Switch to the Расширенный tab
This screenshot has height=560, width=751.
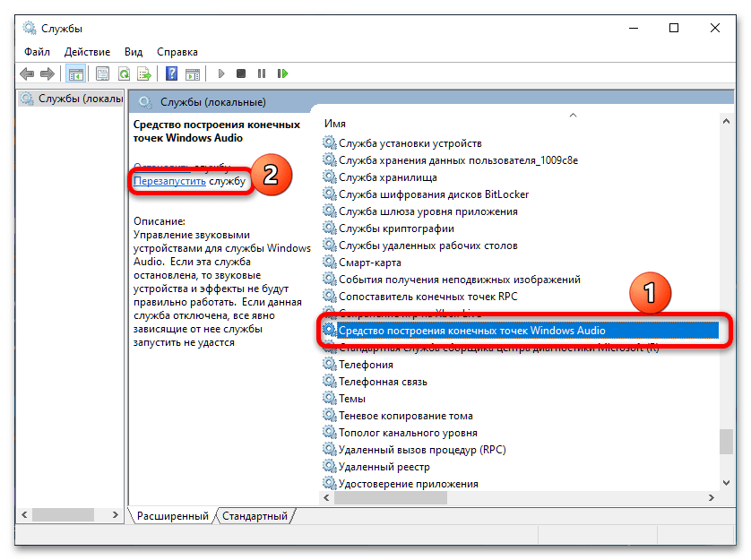tap(172, 516)
